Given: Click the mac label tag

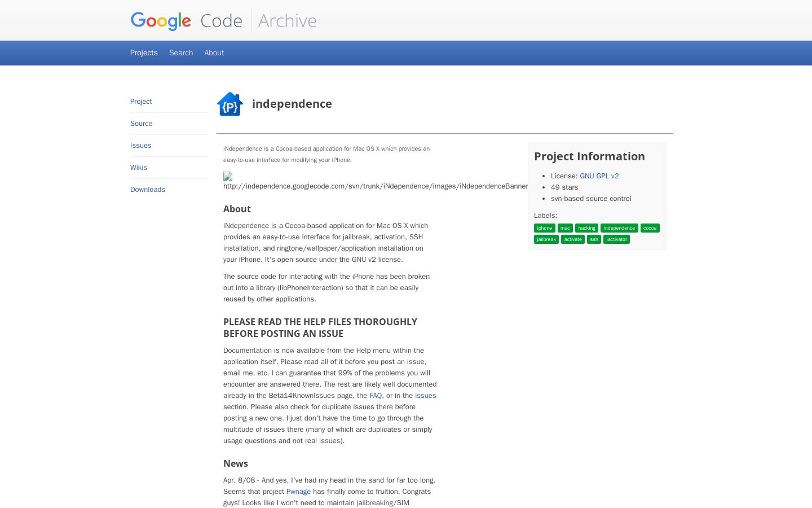Looking at the screenshot, I should (x=565, y=228).
